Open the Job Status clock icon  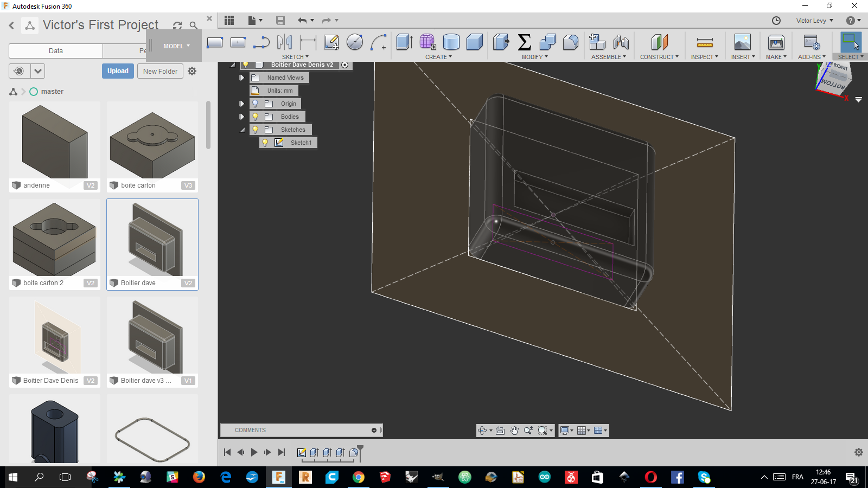coord(776,21)
